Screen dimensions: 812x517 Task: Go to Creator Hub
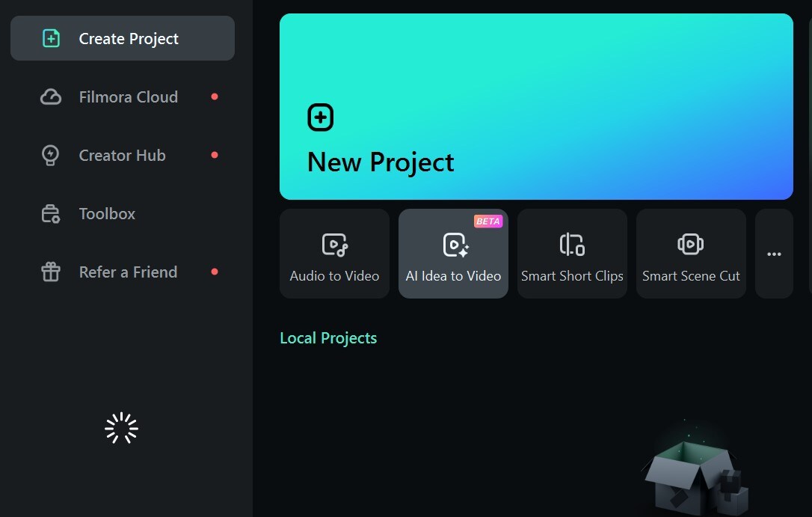point(122,156)
